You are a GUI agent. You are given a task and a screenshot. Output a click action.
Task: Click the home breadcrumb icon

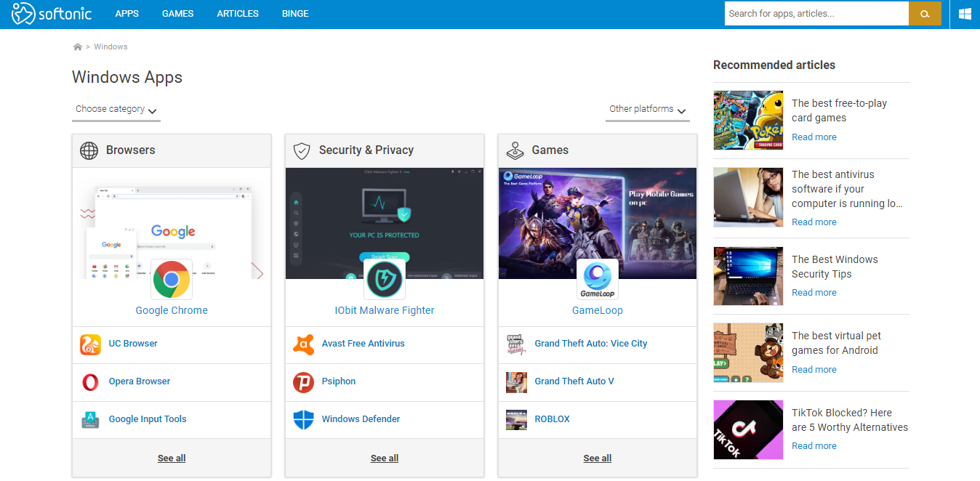(78, 47)
